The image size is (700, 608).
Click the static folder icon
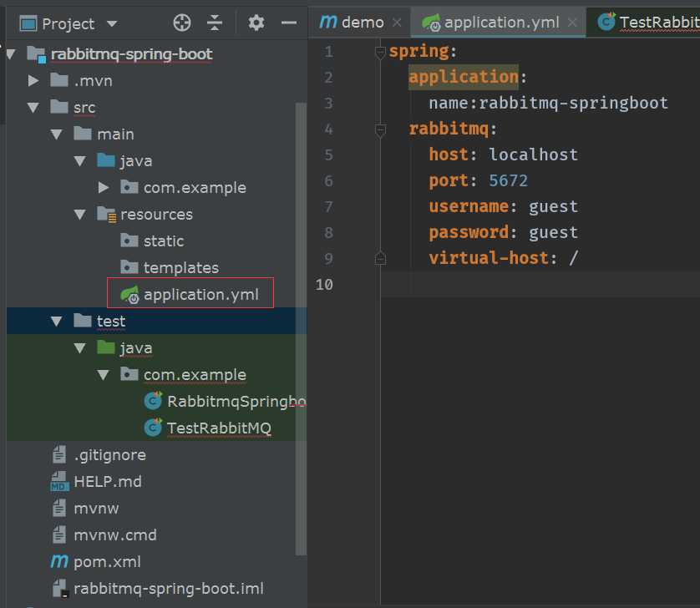pos(129,241)
